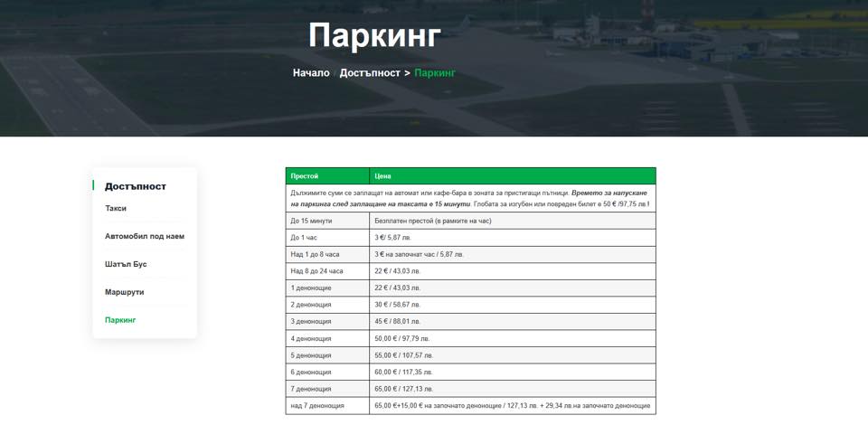The image size is (868, 434).
Task: Select the над 7 денонощия row label
Action: [x=317, y=406]
